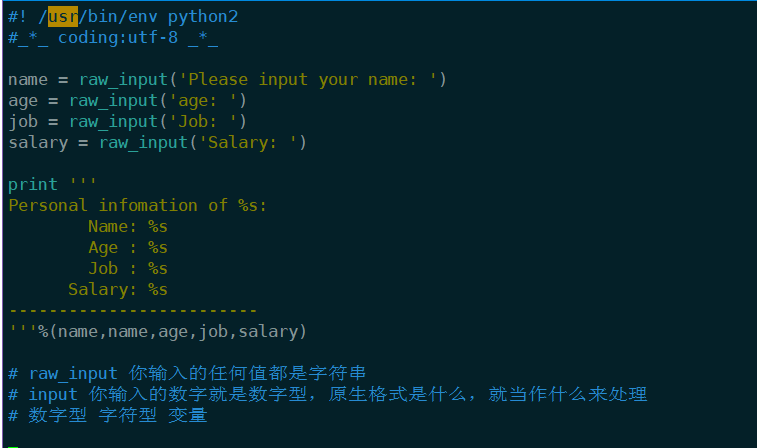Click the 'Age : %s' template line

coord(127,248)
